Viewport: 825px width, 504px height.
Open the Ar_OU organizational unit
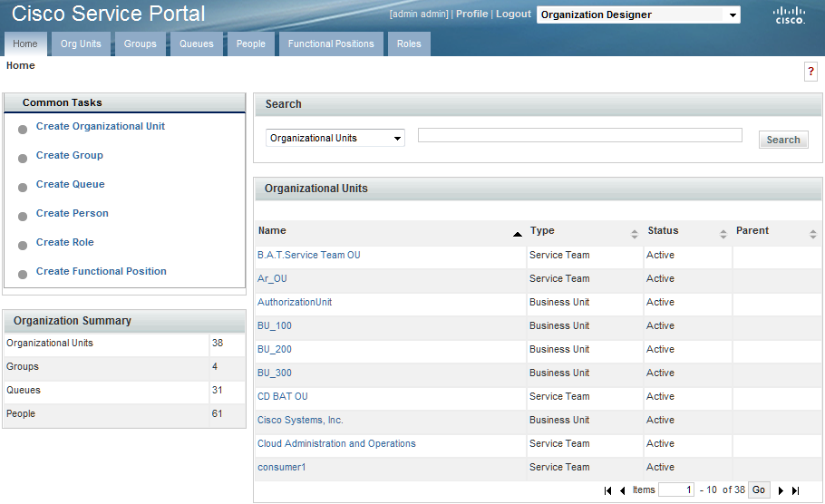click(272, 278)
